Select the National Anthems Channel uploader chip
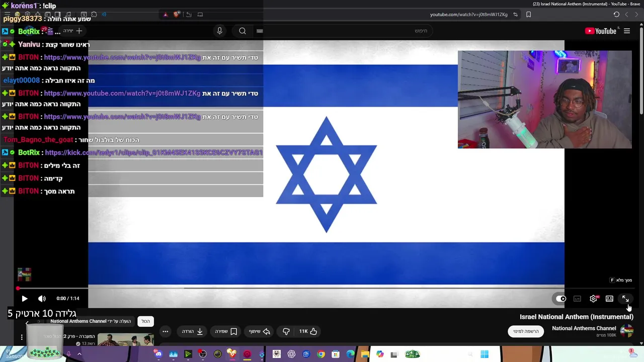The height and width of the screenshot is (362, 644). click(91, 321)
